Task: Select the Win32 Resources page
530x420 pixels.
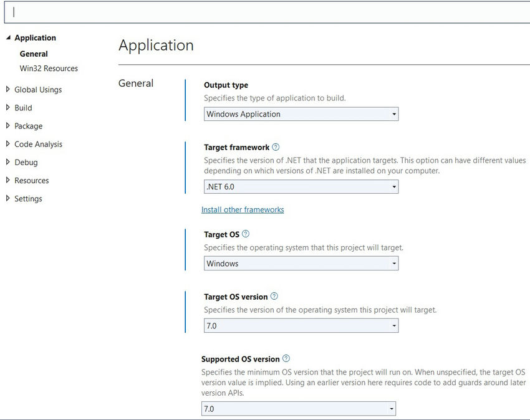Action: tap(48, 69)
